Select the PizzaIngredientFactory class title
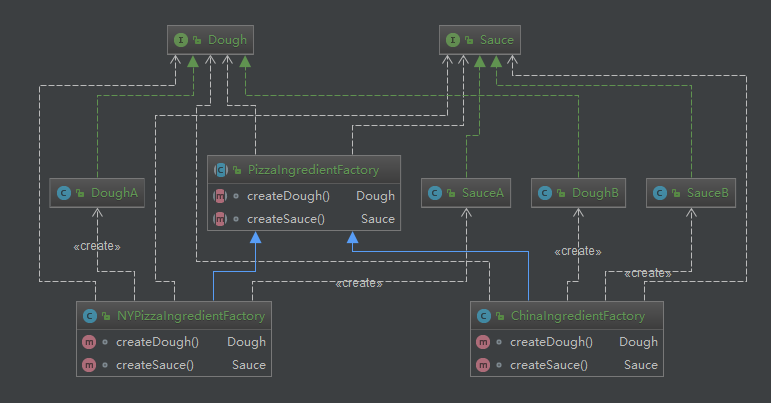The height and width of the screenshot is (403, 771). (313, 170)
